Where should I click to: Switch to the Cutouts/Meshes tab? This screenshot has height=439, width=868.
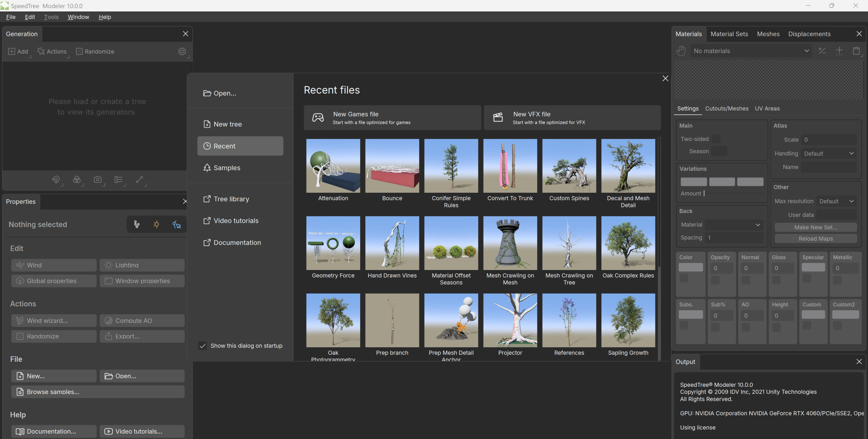pos(727,108)
